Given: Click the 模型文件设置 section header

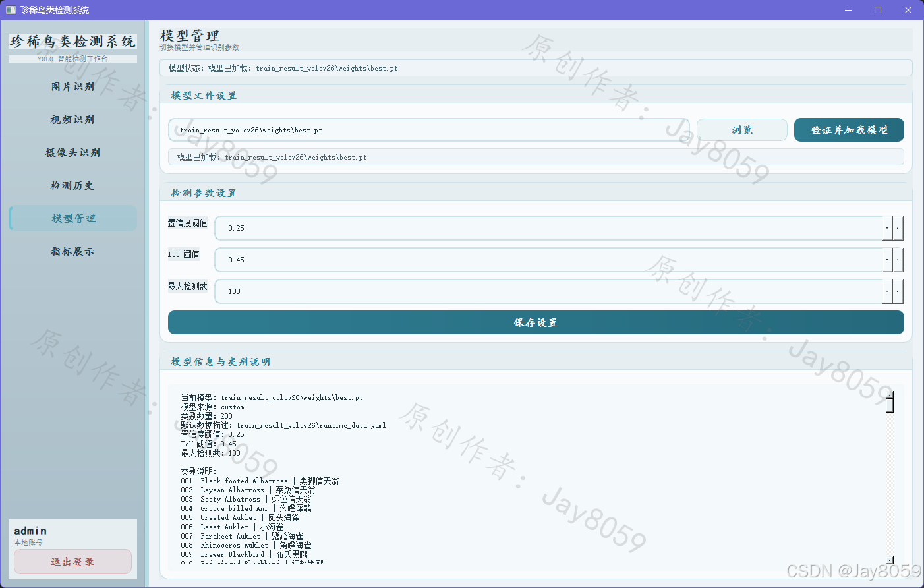Looking at the screenshot, I should (x=204, y=96).
